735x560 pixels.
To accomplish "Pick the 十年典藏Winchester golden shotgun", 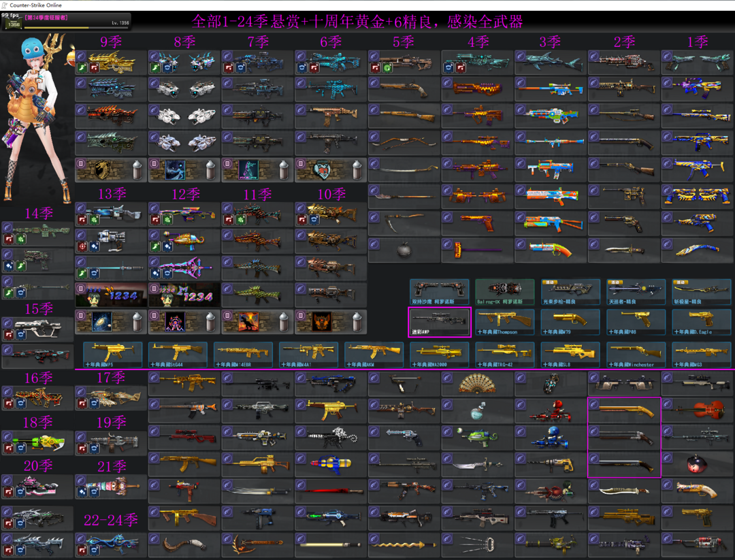I will click(x=636, y=355).
